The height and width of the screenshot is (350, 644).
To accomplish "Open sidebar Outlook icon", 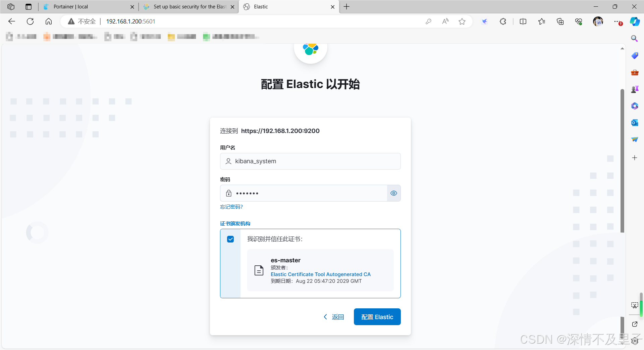I will click(x=635, y=123).
